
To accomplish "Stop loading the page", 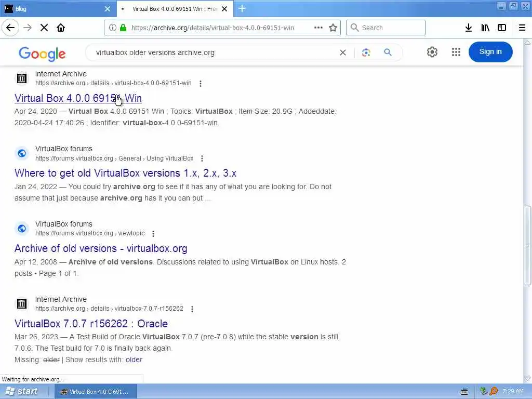I will [44, 28].
